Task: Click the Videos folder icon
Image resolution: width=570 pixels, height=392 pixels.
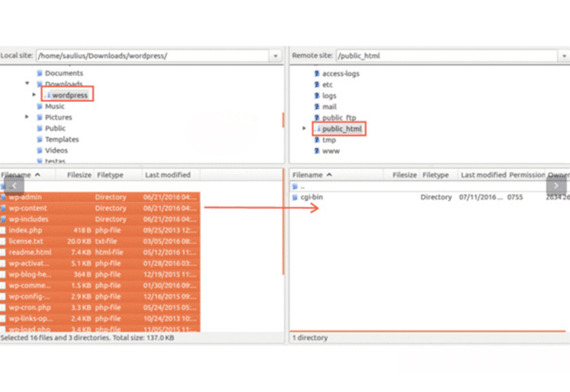Action: coord(40,150)
